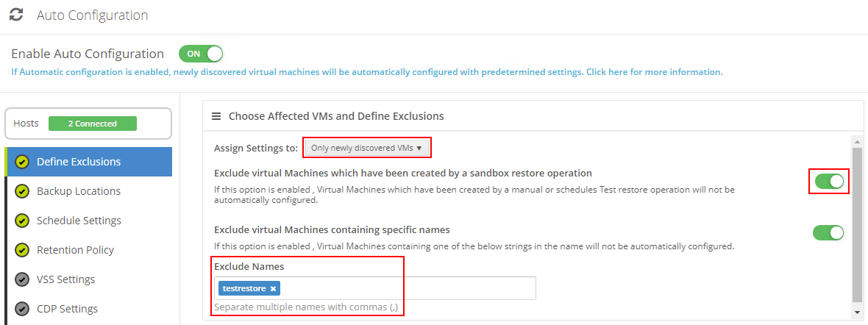This screenshot has width=868, height=325.
Task: Click the checkmark icon next to Backup Locations
Action: pyautogui.click(x=22, y=192)
